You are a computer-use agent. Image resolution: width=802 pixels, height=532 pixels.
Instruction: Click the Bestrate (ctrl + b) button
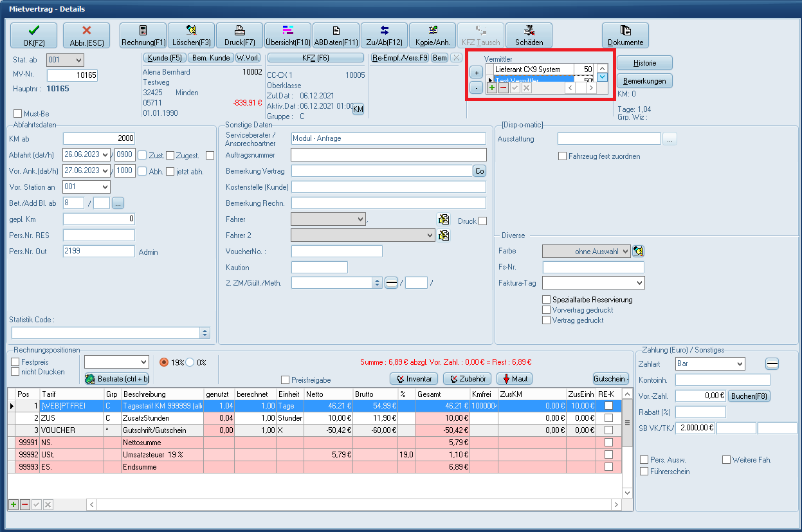(117, 379)
